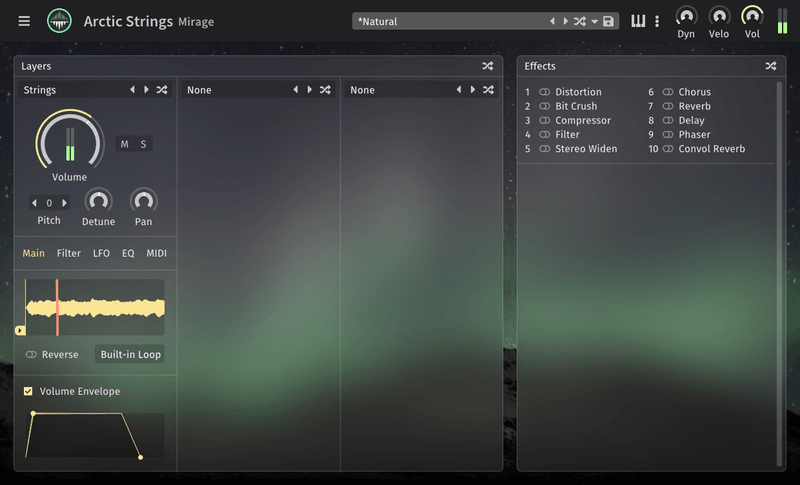Enable the Bit Crush effect

point(545,106)
